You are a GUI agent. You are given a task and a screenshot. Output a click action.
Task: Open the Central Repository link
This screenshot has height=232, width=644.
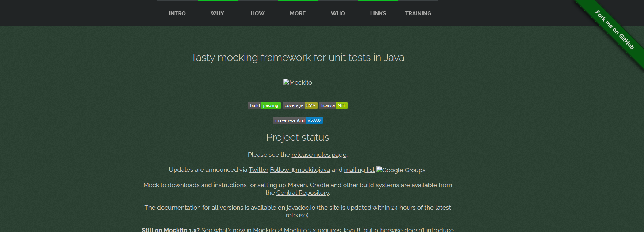click(303, 193)
